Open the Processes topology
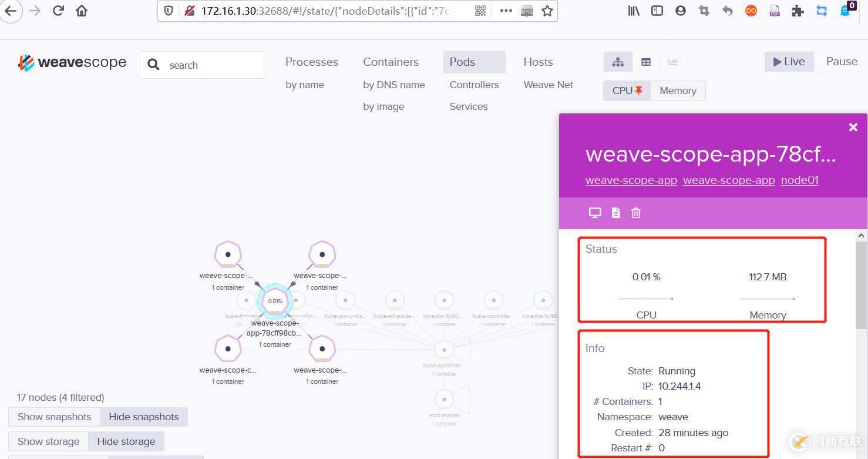Screen dimensions: 868x459 [x=312, y=62]
